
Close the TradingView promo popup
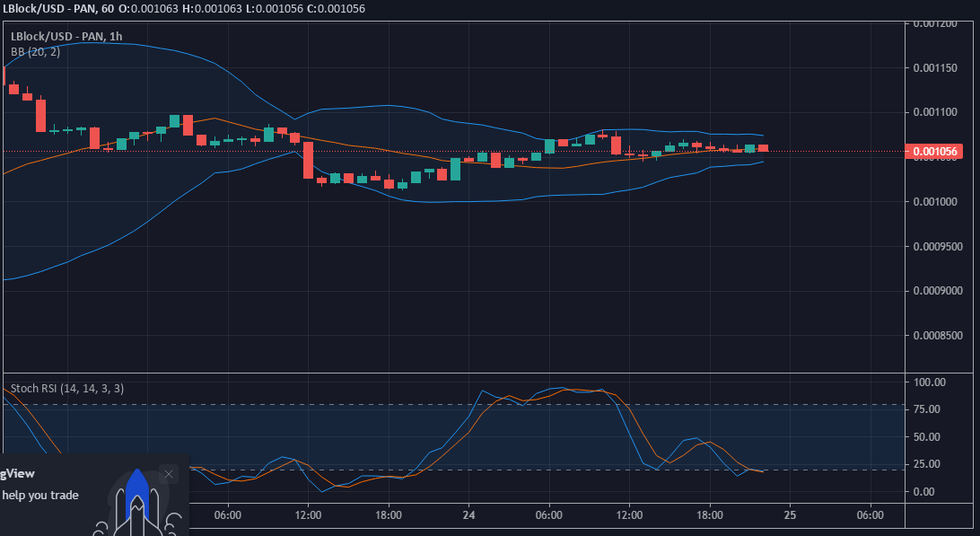169,474
